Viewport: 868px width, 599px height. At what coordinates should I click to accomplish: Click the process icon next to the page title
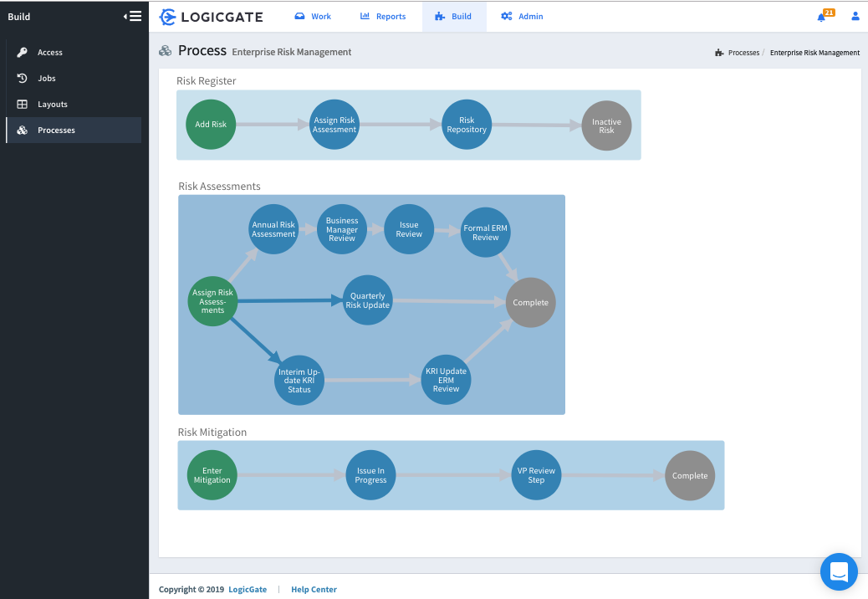[165, 50]
